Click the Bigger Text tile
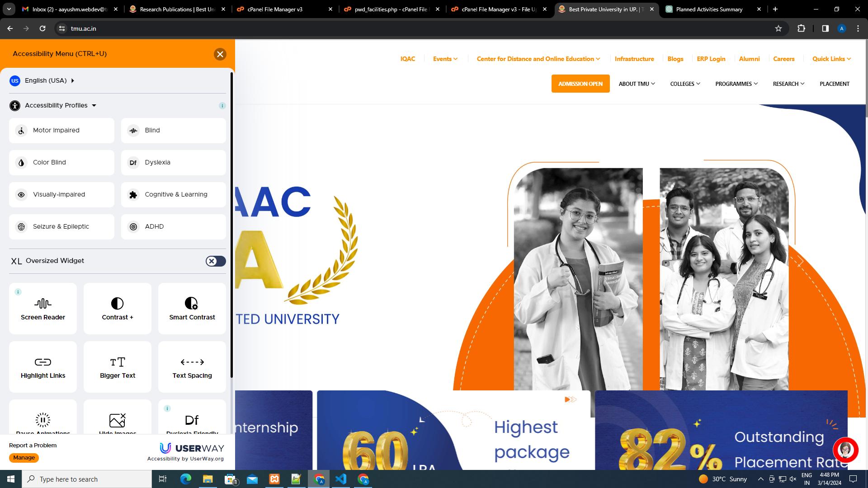 click(118, 367)
